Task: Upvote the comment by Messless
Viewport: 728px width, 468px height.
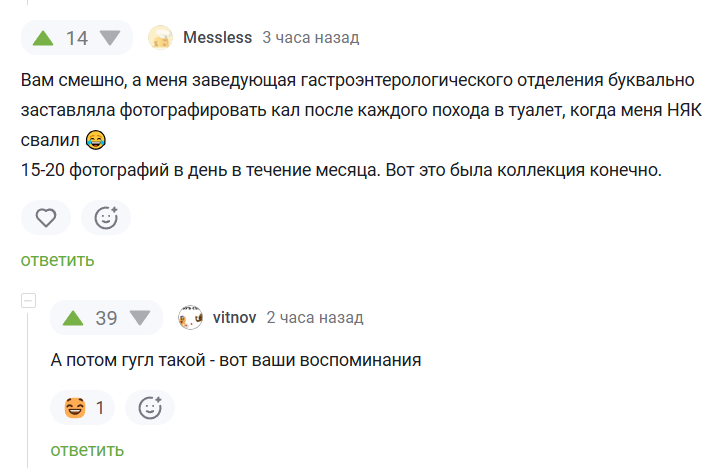Action: point(43,38)
